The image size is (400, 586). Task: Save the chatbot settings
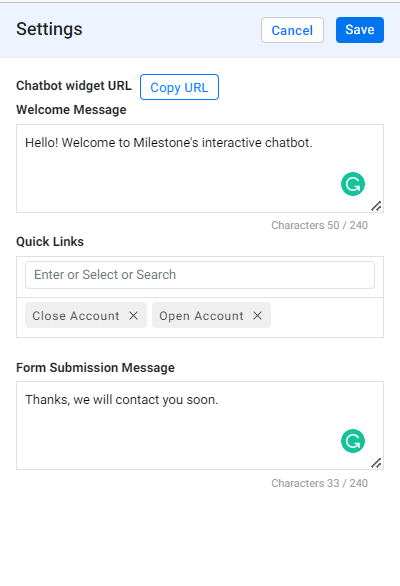tap(360, 30)
